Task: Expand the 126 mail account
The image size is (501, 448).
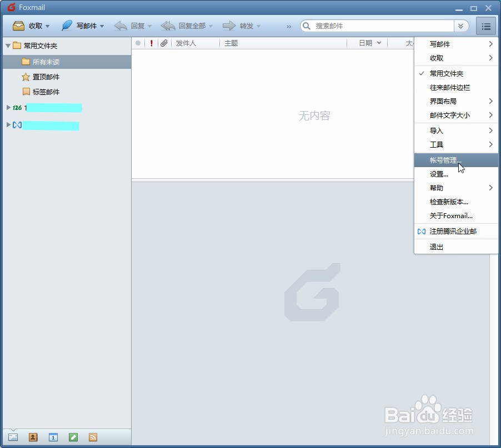Action: [x=8, y=108]
